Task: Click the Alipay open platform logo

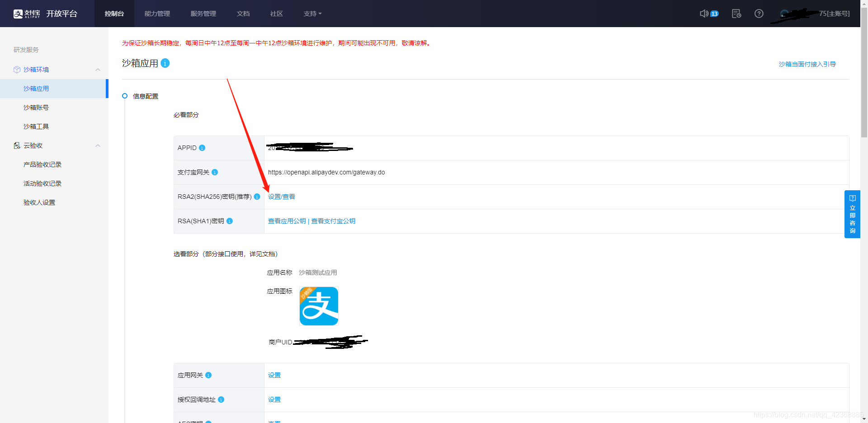Action: pos(45,14)
